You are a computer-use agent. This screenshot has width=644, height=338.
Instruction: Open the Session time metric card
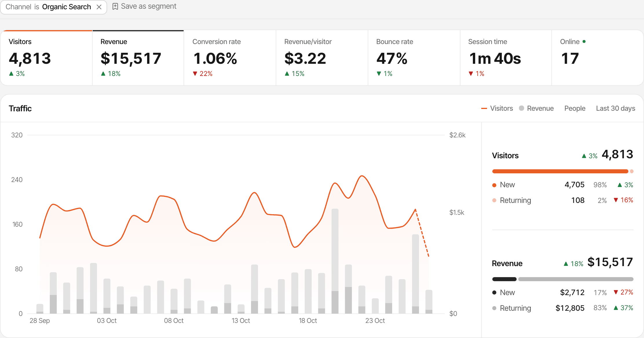tap(506, 58)
